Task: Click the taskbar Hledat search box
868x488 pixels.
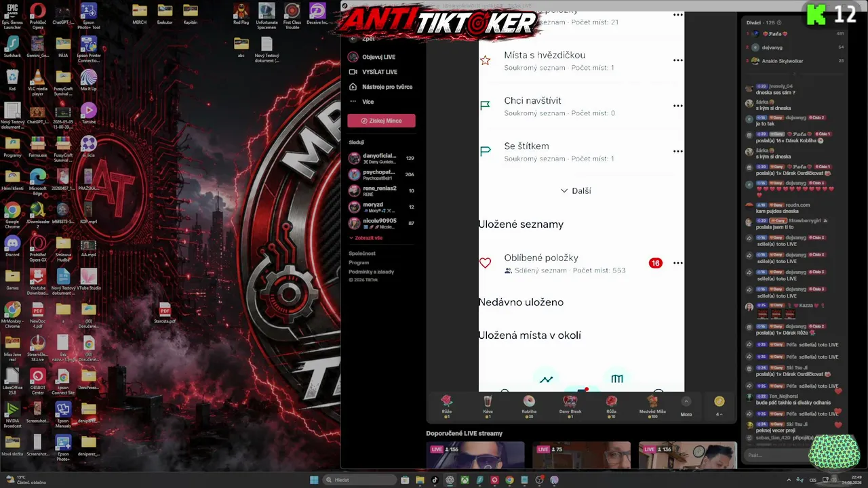Action: pos(359,480)
